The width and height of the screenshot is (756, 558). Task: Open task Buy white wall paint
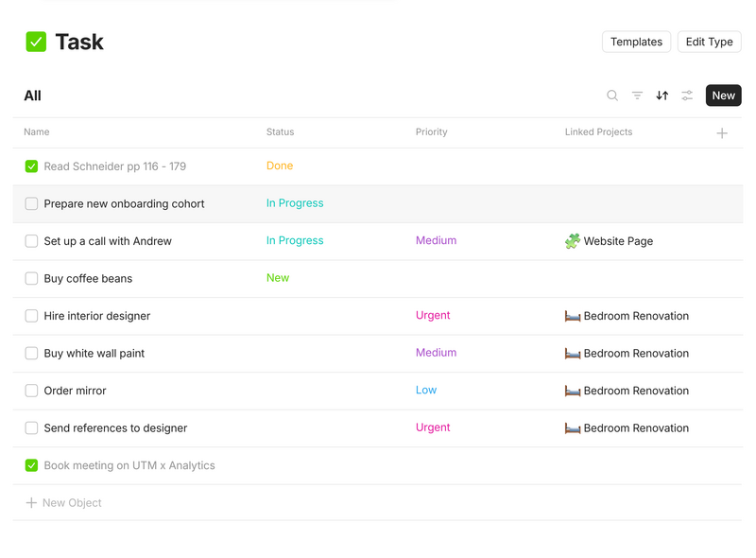(x=94, y=354)
